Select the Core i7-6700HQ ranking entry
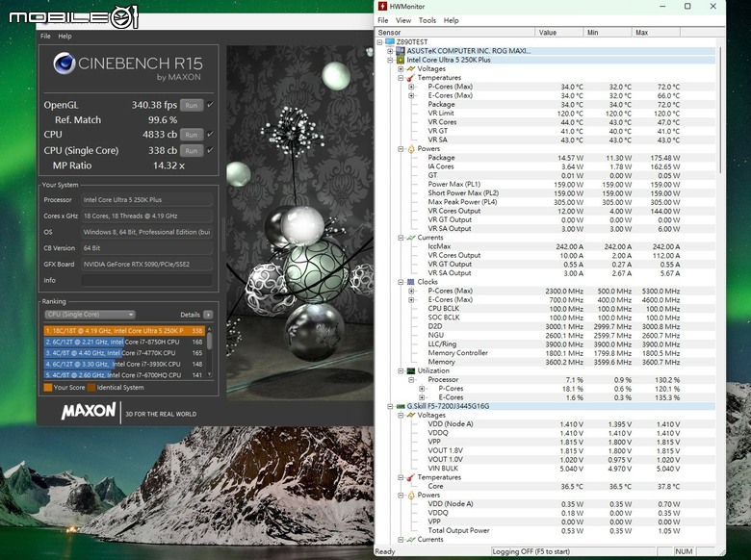751x560 pixels. click(124, 374)
